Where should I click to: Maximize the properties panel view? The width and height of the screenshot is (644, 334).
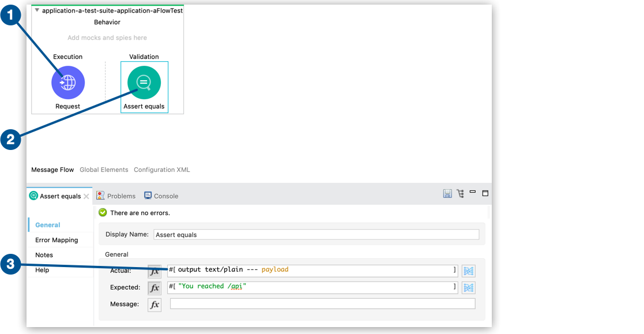coord(485,193)
